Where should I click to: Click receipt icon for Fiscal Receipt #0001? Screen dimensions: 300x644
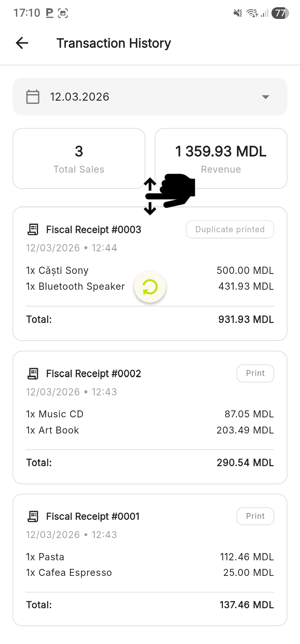33,516
